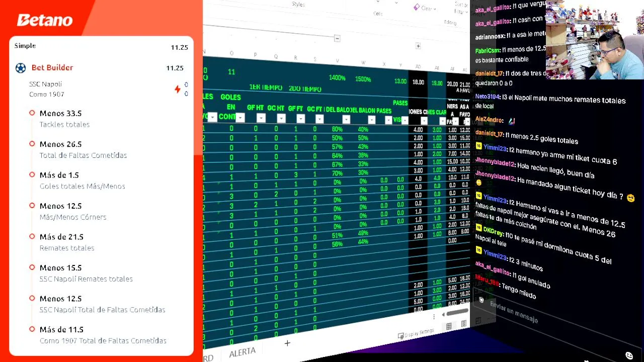Screen dimensions: 644x362
Task: Click the Bet Builder heading
Action: click(x=52, y=67)
